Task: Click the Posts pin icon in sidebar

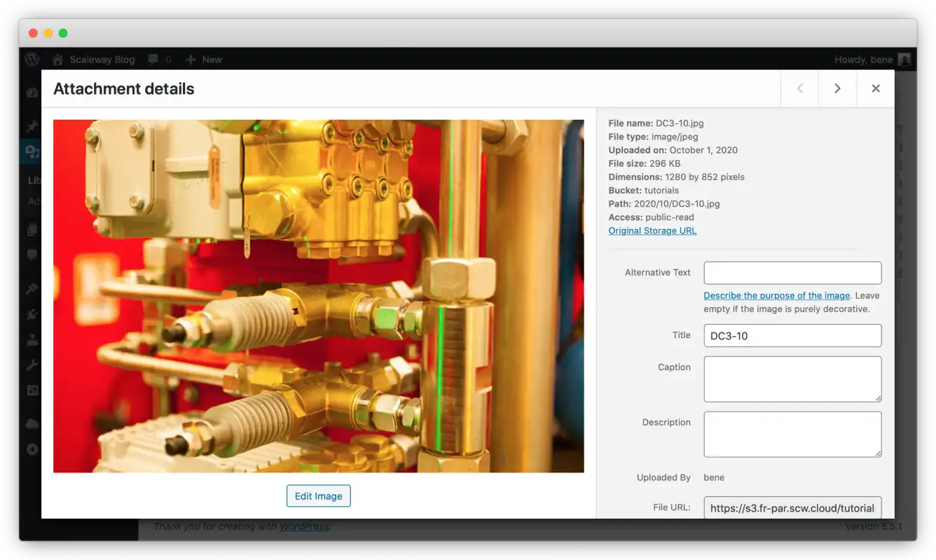Action: 32,127
